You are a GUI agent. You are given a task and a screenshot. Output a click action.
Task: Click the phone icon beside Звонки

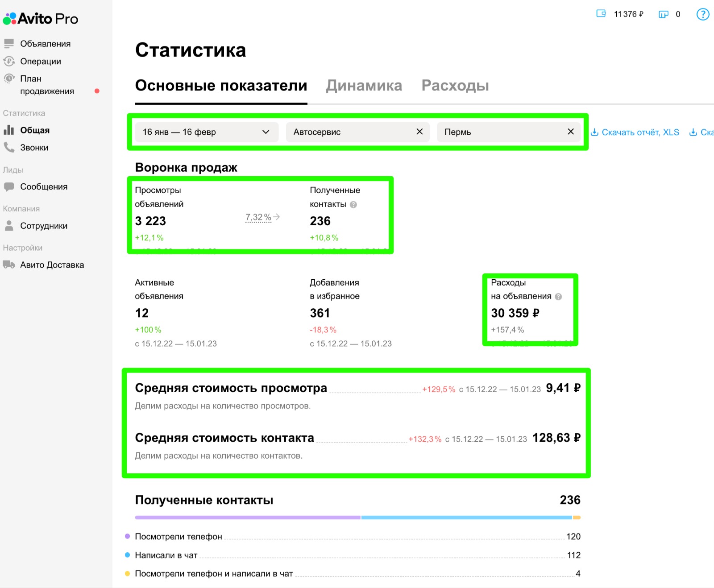pyautogui.click(x=9, y=147)
